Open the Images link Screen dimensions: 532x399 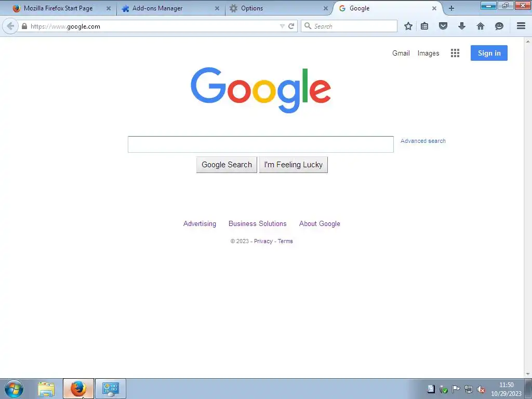click(x=428, y=54)
